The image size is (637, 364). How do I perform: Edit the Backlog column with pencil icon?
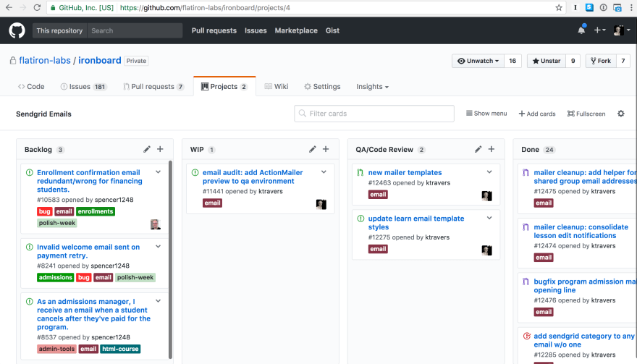pyautogui.click(x=147, y=149)
